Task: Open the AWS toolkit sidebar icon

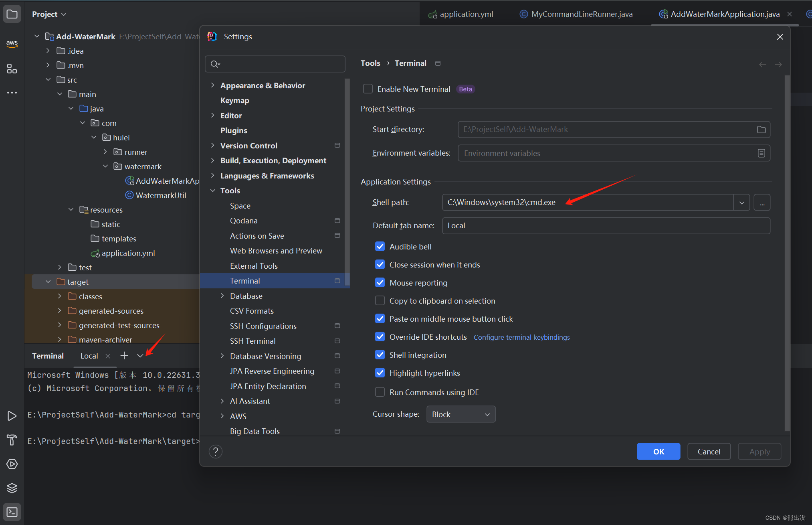Action: tap(12, 44)
